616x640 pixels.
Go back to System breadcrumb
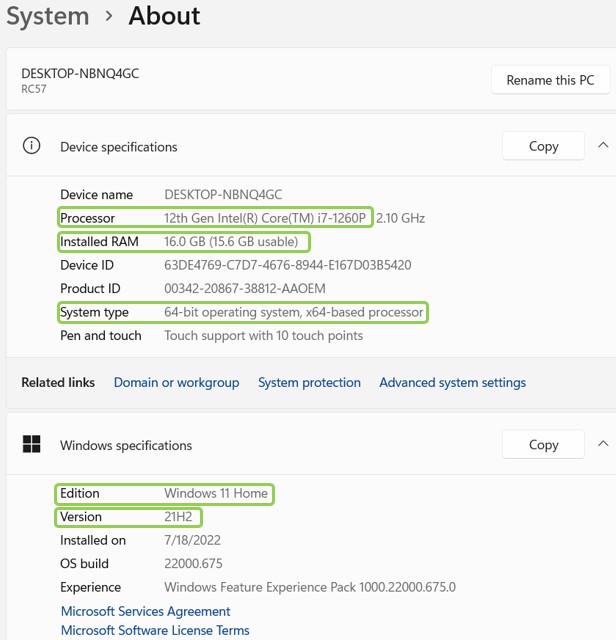coord(47,16)
